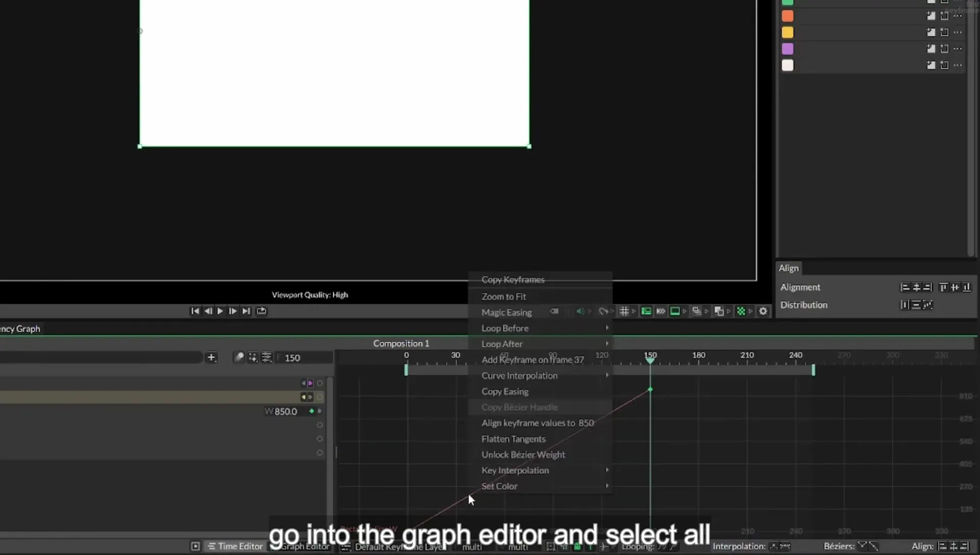Image resolution: width=980 pixels, height=555 pixels.
Task: Click the plus add button beside search bar
Action: 211,358
